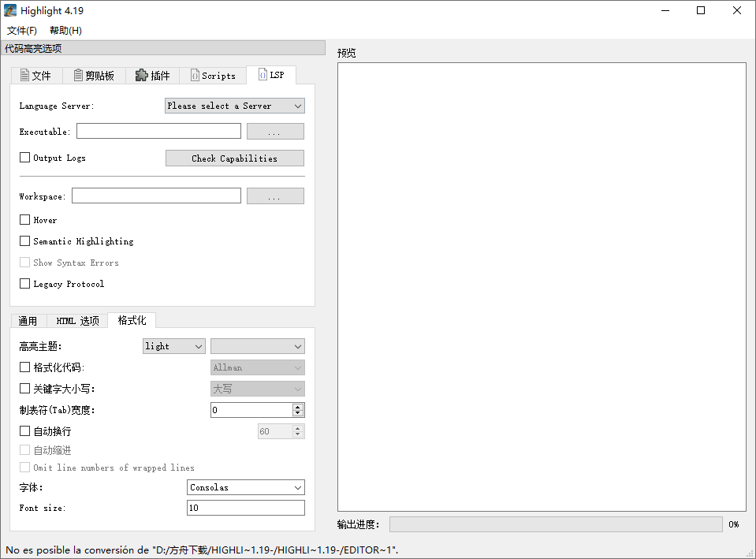Click the Check Capabilities button
This screenshot has width=756, height=559.
click(x=235, y=158)
